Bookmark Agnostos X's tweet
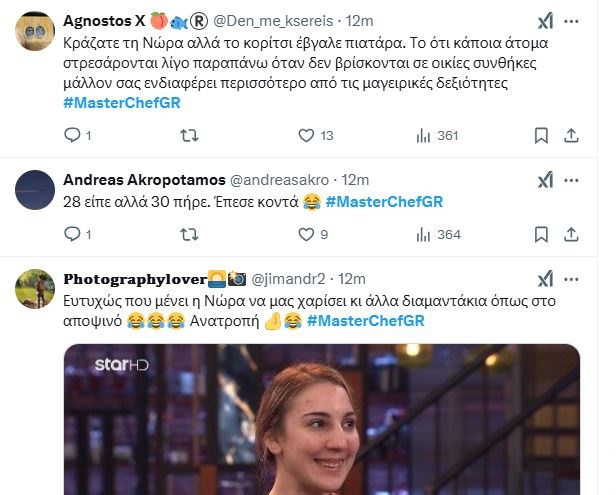 click(541, 135)
